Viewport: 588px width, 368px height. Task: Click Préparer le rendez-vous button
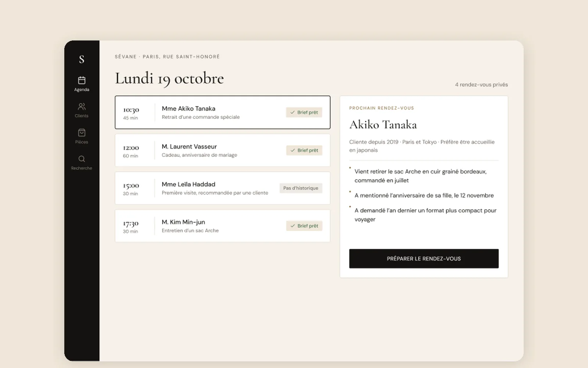pos(424,259)
